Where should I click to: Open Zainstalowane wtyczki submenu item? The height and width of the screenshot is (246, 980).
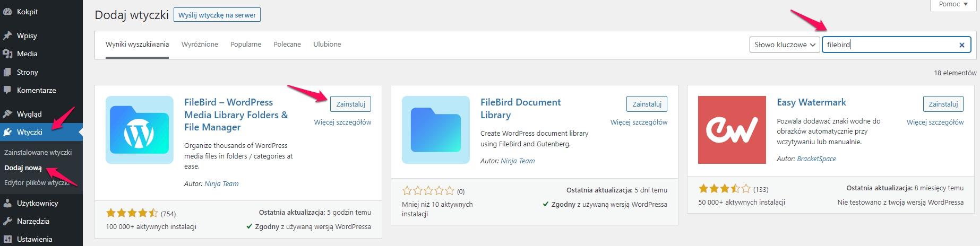tap(38, 152)
